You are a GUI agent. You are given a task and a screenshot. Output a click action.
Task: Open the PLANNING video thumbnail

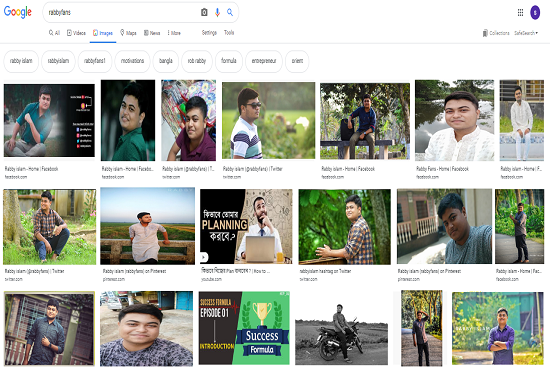(246, 226)
